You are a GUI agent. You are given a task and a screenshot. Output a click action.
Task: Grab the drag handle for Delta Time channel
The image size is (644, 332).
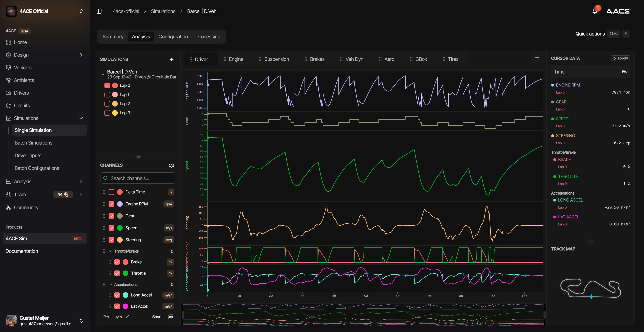coord(104,192)
